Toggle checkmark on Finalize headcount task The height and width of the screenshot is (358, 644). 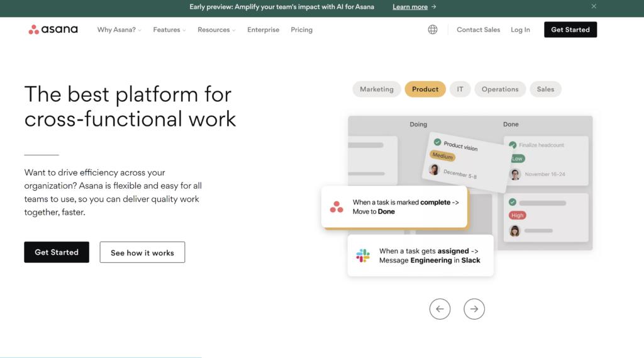[513, 145]
